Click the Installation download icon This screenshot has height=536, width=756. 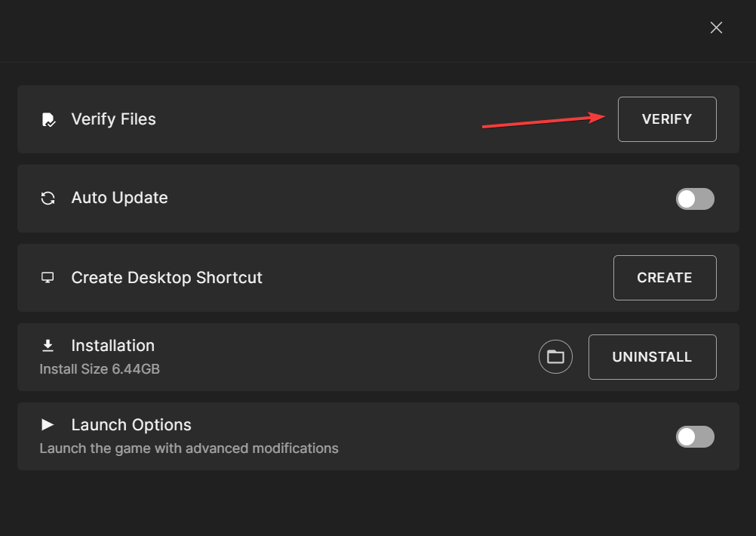click(x=48, y=345)
